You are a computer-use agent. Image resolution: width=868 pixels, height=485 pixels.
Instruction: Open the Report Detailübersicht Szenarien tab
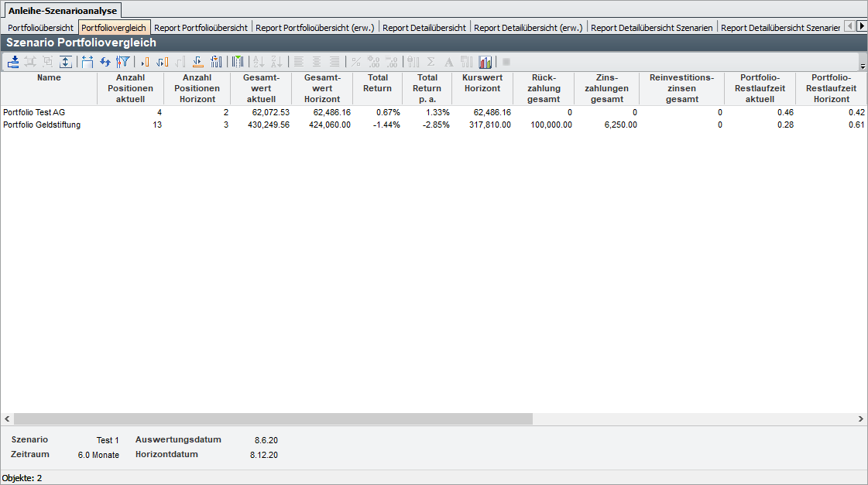coord(651,28)
